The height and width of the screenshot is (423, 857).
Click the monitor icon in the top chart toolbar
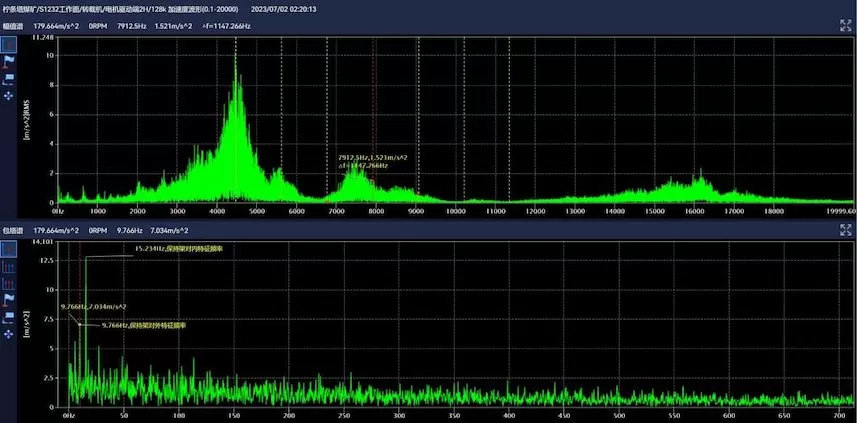pos(9,78)
